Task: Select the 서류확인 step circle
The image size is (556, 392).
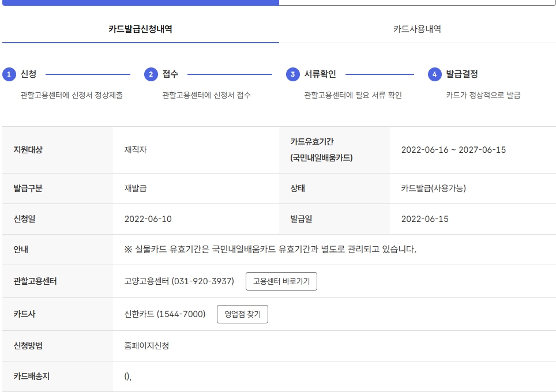Action: coord(293,73)
